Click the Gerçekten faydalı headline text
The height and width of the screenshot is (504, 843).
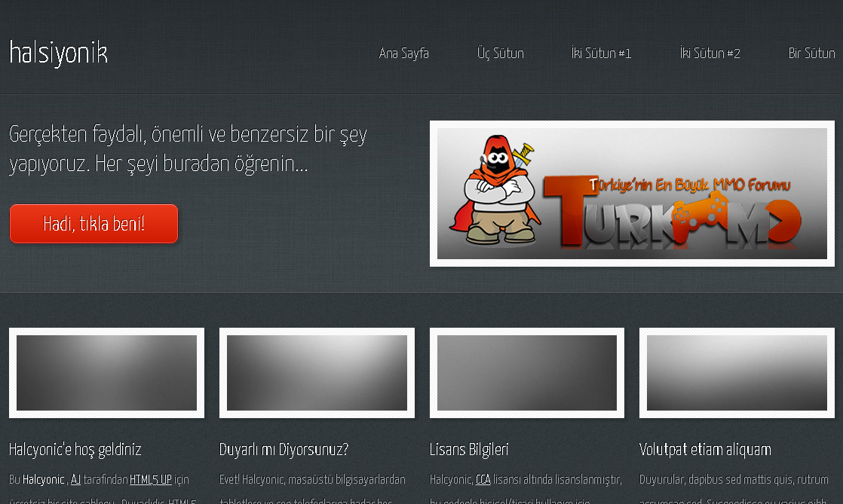(x=188, y=149)
